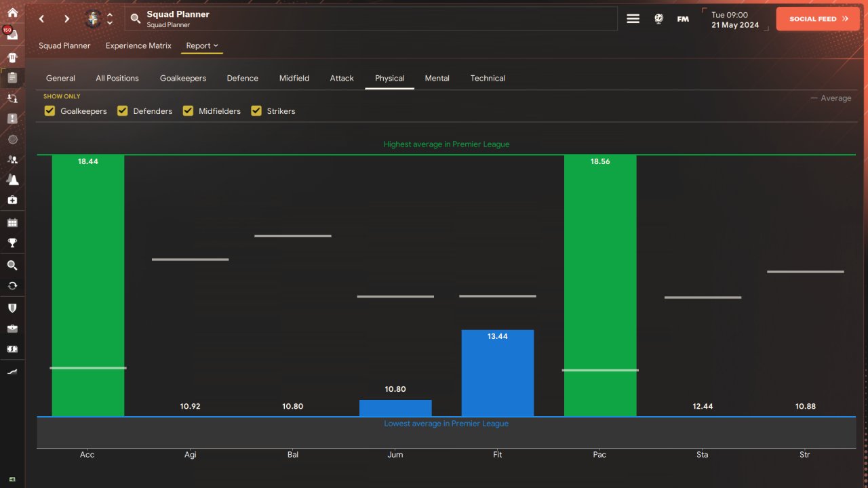The width and height of the screenshot is (868, 488).
Task: Open the hamburger menu in header
Action: click(633, 19)
